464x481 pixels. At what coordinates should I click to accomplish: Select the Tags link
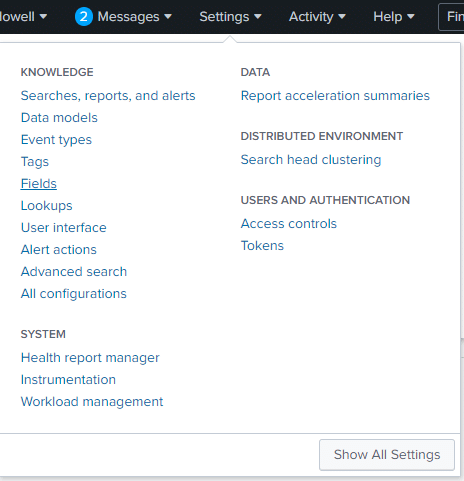click(x=35, y=162)
